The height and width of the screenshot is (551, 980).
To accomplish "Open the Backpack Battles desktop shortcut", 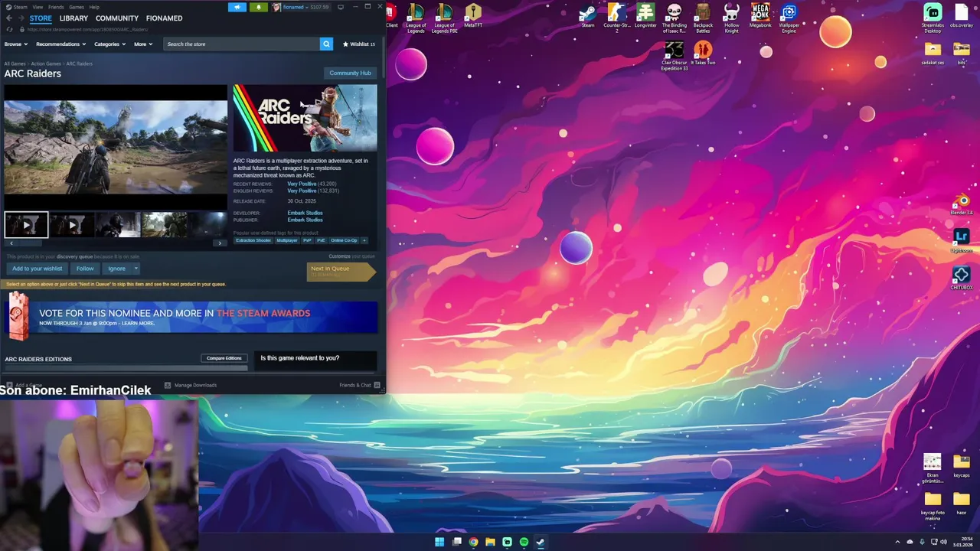I will (703, 17).
